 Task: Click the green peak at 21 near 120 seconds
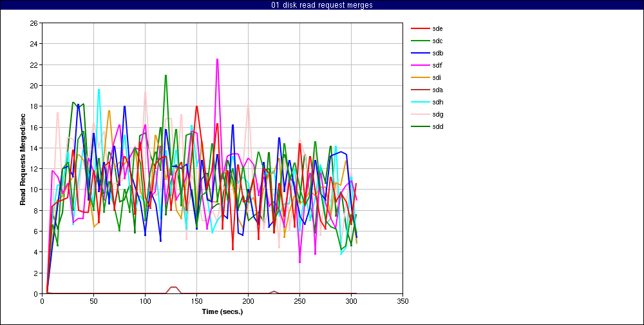coord(166,75)
